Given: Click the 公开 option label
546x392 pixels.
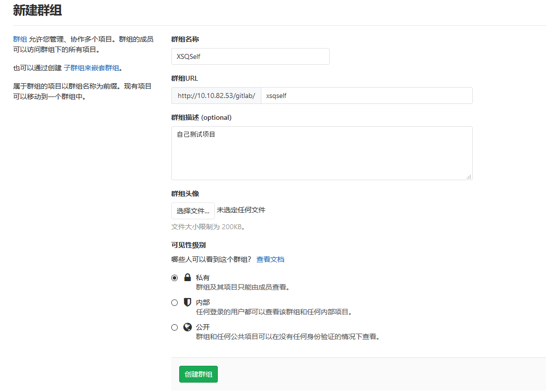Looking at the screenshot, I should [202, 327].
